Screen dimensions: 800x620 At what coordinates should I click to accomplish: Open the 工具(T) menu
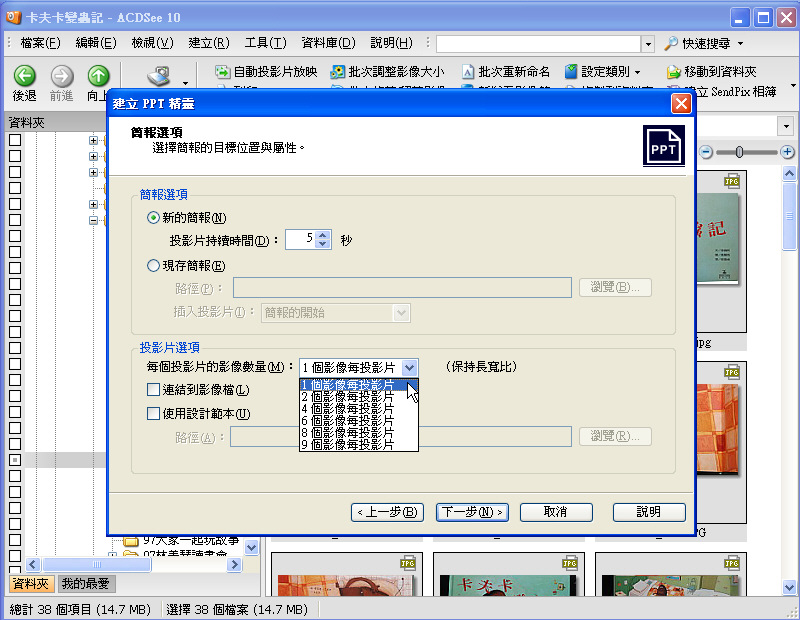[x=265, y=43]
